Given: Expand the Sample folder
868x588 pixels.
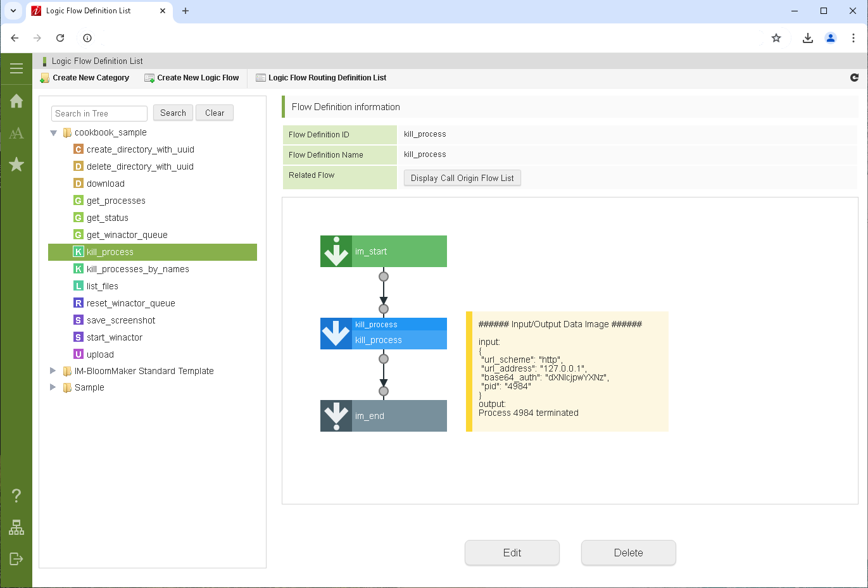Looking at the screenshot, I should 53,387.
